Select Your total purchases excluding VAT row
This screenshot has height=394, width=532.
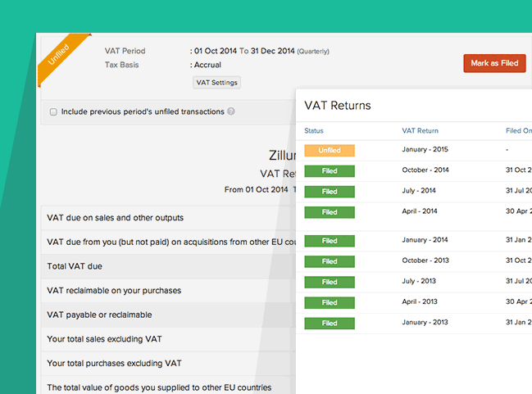[168, 363]
